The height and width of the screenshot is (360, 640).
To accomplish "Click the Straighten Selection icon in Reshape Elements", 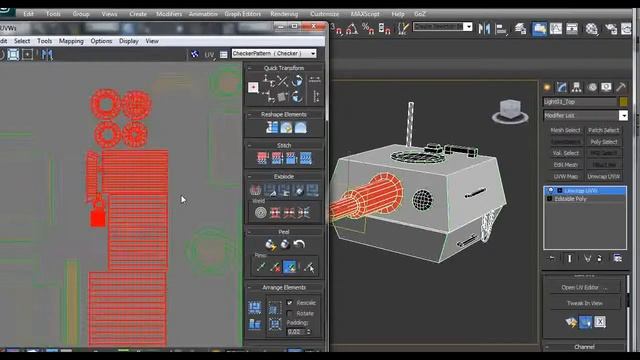I will [272, 127].
